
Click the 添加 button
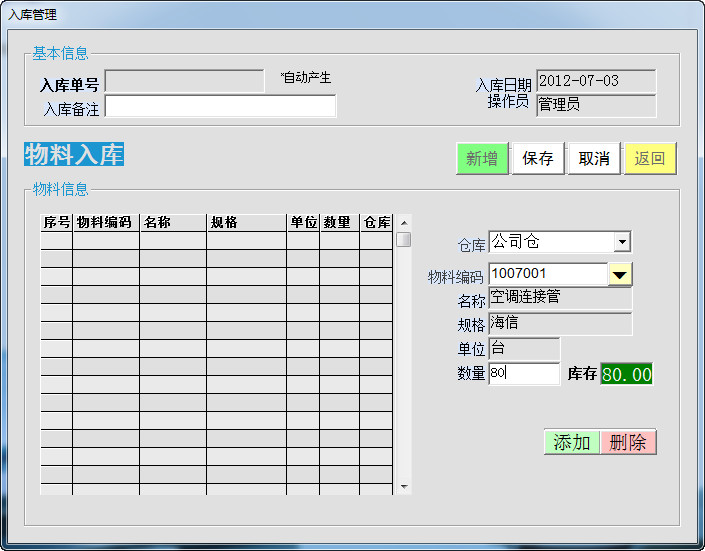tap(571, 442)
